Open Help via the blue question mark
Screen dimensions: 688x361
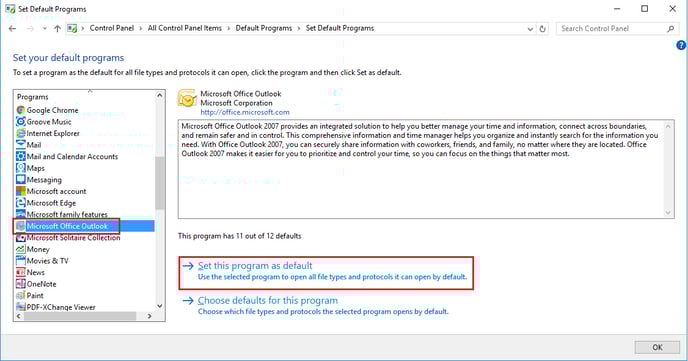pos(681,45)
